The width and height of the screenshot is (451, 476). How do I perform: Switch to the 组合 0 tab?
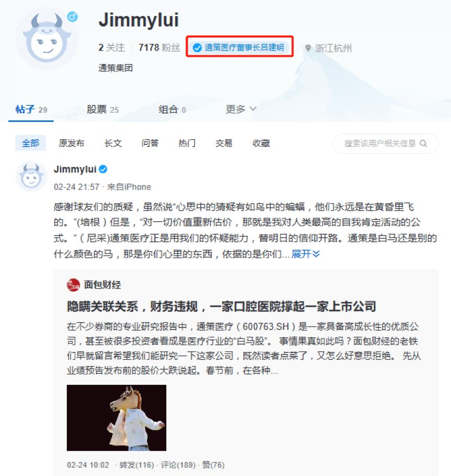(172, 109)
